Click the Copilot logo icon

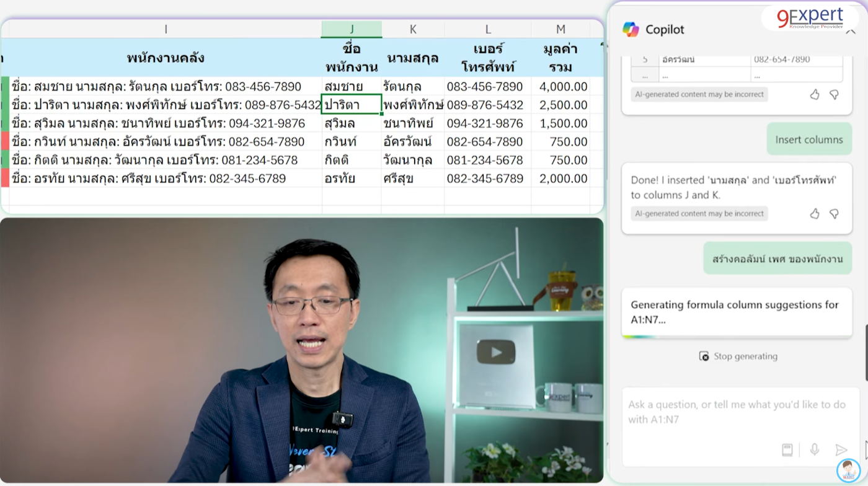(631, 29)
